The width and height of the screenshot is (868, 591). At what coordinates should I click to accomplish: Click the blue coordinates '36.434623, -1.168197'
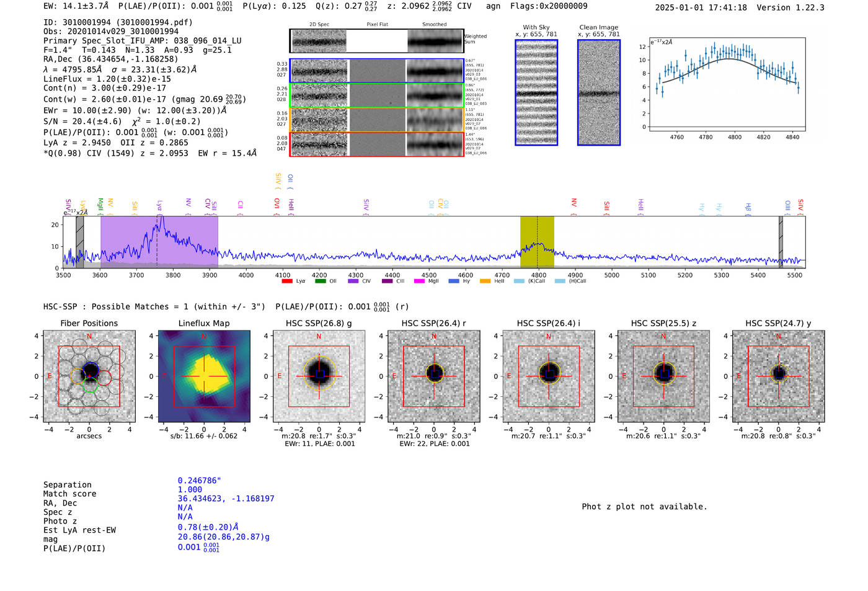226,499
